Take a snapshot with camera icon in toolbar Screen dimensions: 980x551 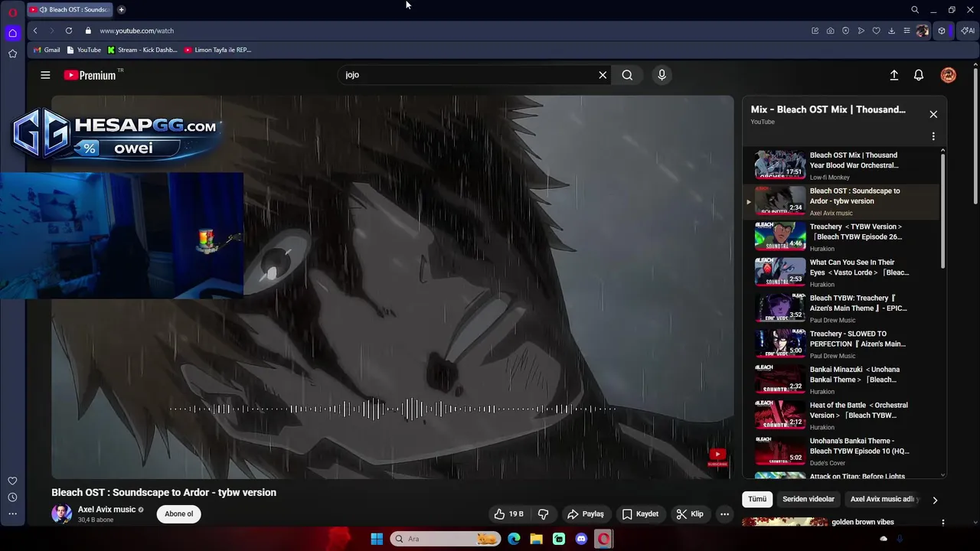(830, 31)
